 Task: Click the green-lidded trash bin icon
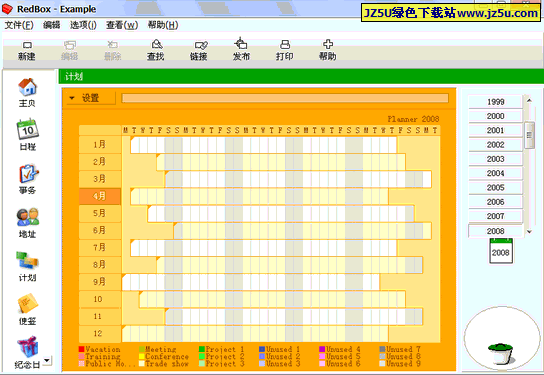pos(501,353)
